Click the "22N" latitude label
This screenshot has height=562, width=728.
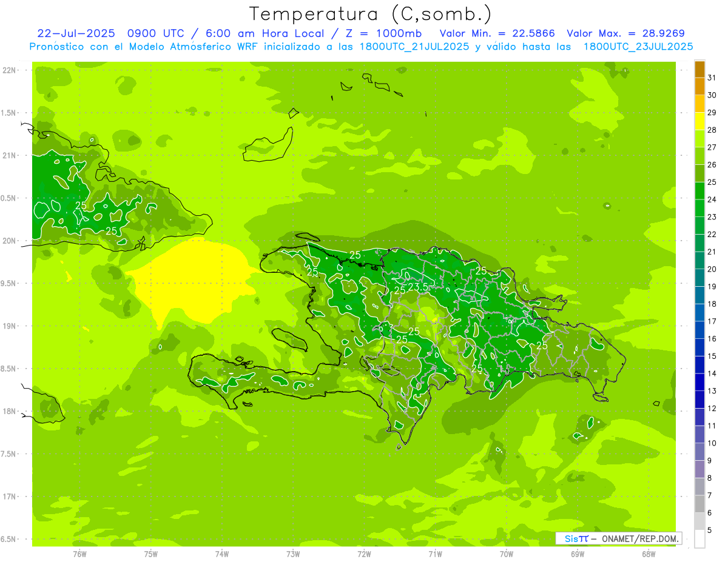(10, 70)
